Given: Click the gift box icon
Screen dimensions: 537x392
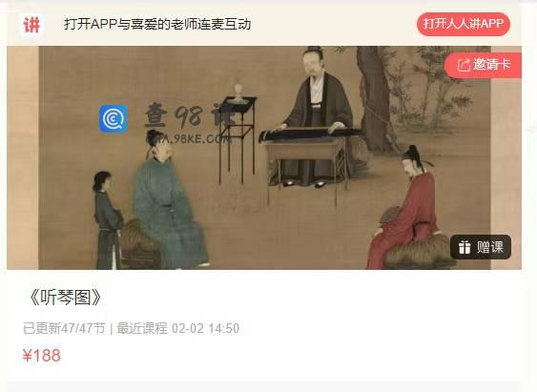Looking at the screenshot, I should click(465, 247).
